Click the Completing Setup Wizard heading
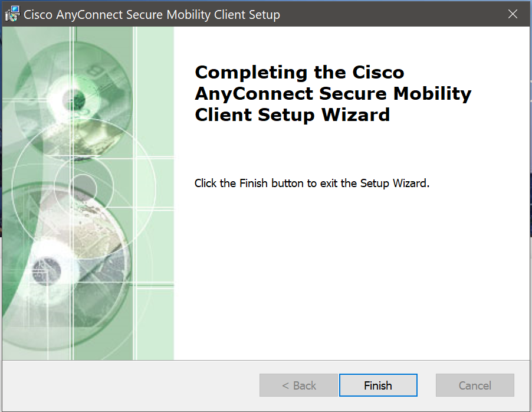Image resolution: width=532 pixels, height=412 pixels. [333, 93]
